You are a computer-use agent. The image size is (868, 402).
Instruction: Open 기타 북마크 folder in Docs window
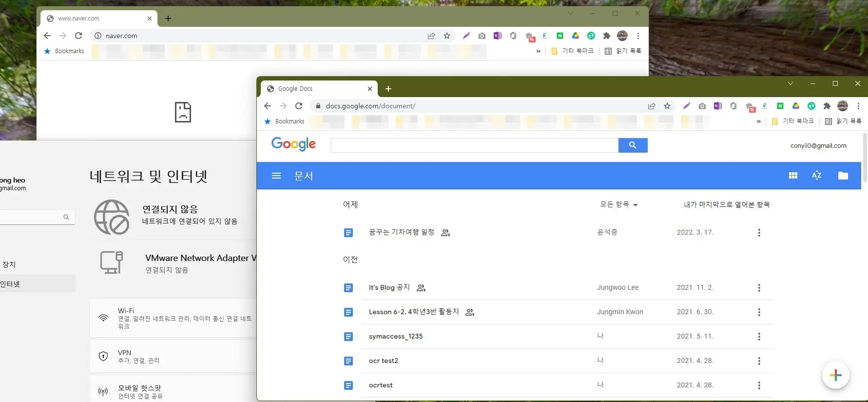coord(793,121)
